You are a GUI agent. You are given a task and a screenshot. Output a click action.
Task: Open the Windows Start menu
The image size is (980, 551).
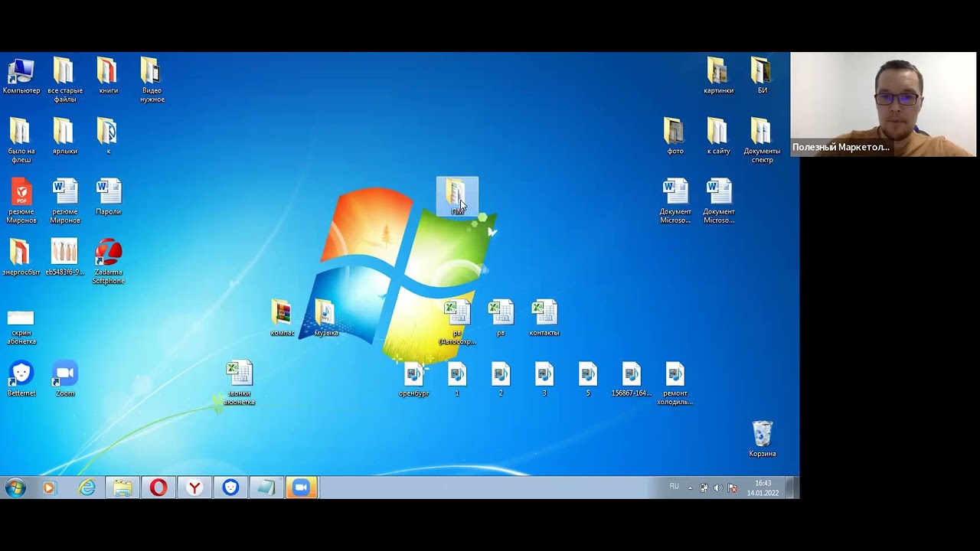(15, 487)
